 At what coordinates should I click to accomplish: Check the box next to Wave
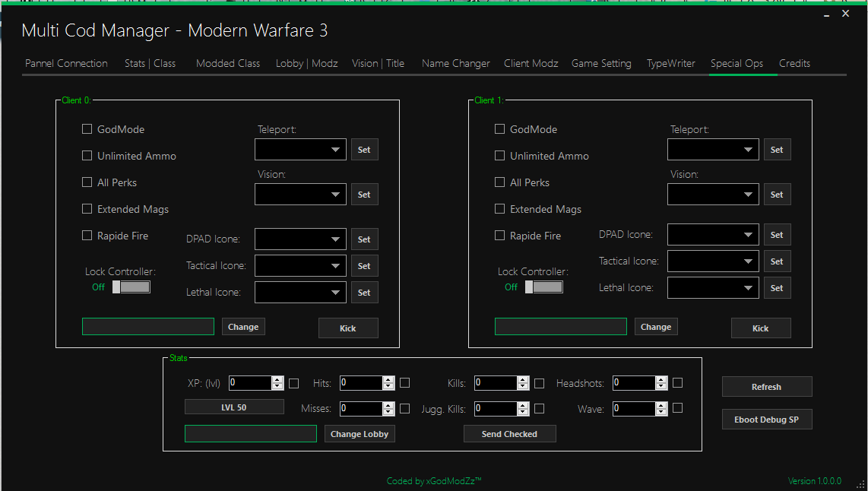tap(677, 408)
